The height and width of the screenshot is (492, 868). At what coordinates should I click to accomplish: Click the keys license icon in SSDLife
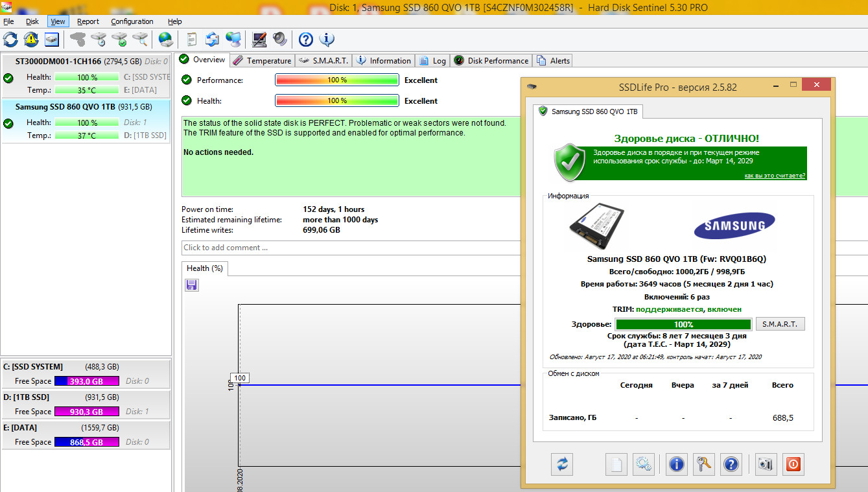click(703, 464)
